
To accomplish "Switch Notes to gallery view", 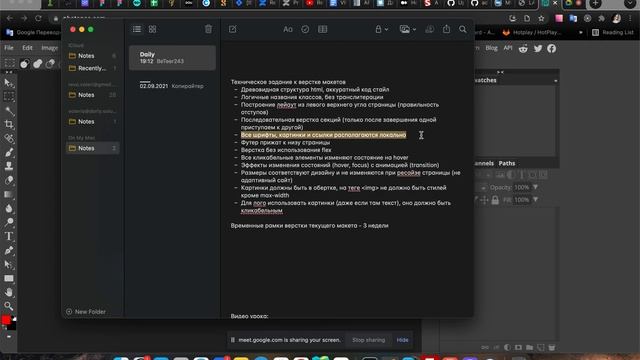I will point(152,29).
